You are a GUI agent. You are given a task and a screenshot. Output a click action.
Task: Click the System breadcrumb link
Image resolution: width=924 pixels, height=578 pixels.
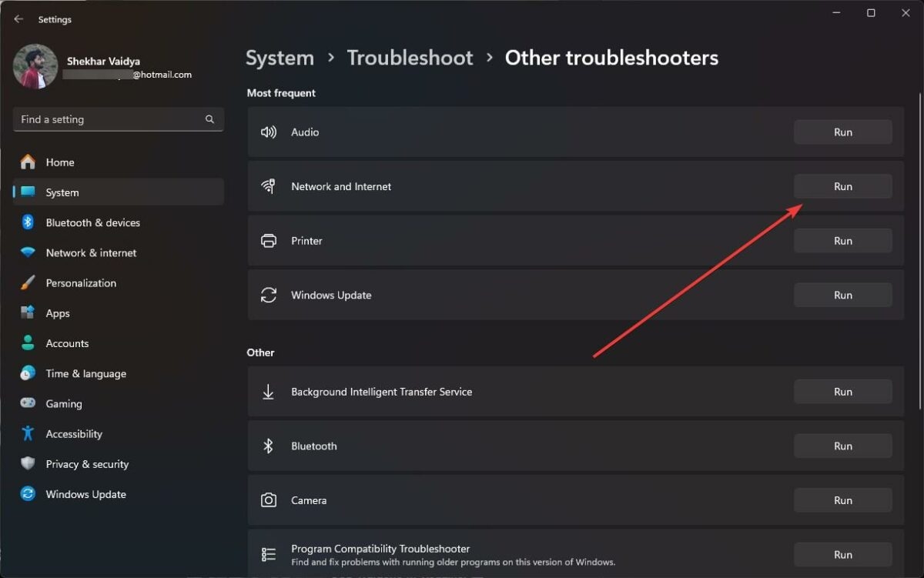coord(280,58)
